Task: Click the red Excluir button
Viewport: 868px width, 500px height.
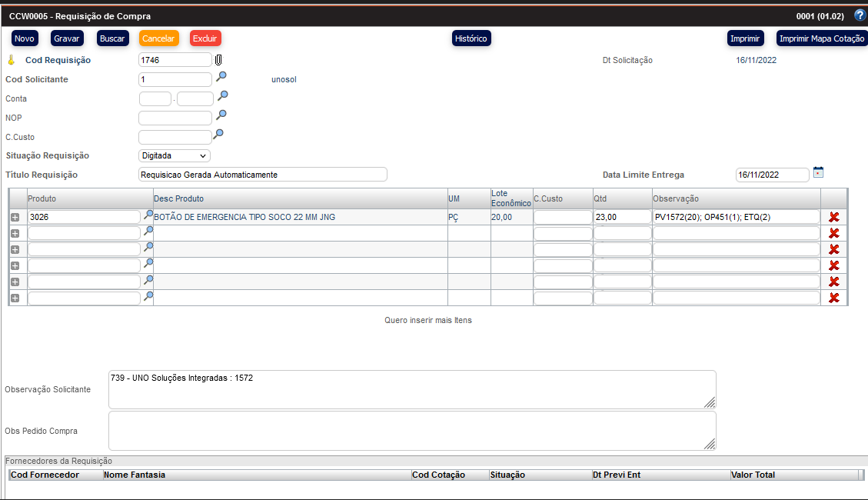Action: coord(205,38)
